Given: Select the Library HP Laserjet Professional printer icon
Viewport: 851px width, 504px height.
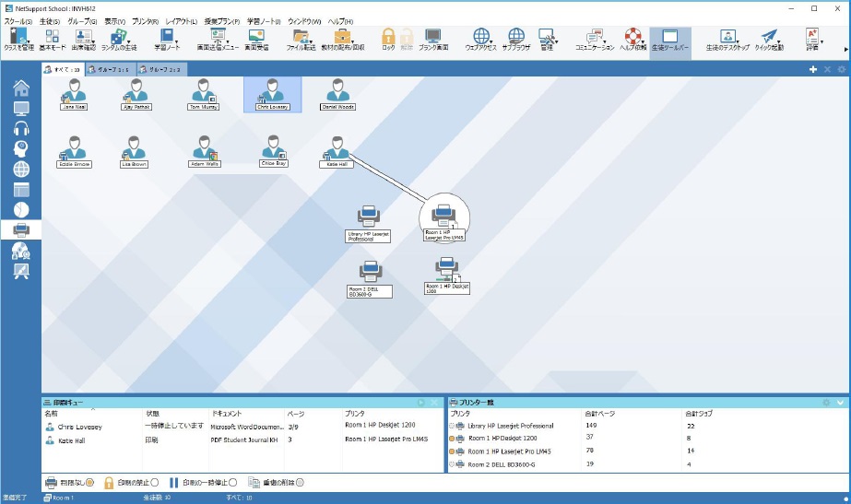Looking at the screenshot, I should [x=369, y=217].
